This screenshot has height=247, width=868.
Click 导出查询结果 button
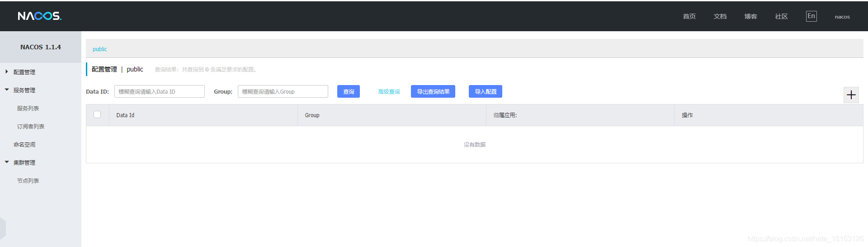(433, 91)
